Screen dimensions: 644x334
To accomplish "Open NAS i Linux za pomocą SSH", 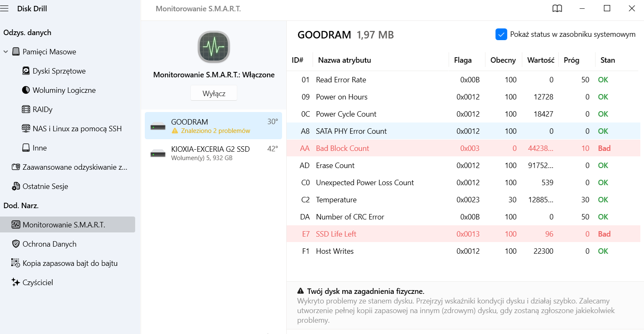I will click(x=77, y=129).
